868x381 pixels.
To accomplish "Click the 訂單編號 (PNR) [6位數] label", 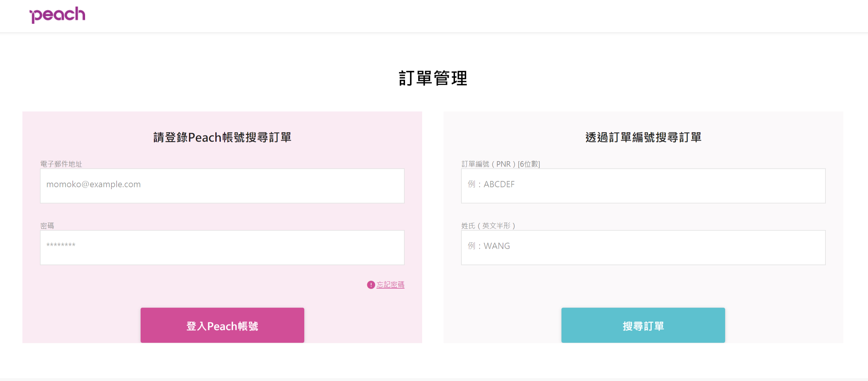I will 500,164.
